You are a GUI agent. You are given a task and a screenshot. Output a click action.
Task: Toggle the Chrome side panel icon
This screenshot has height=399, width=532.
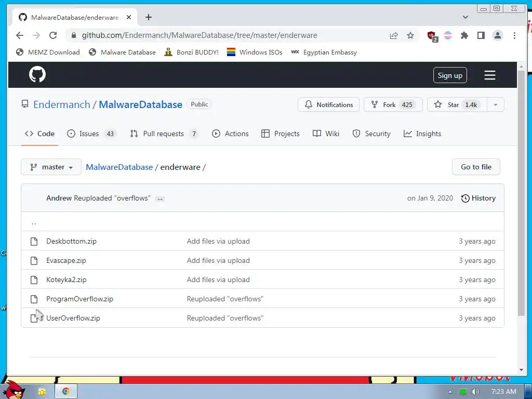[481, 35]
